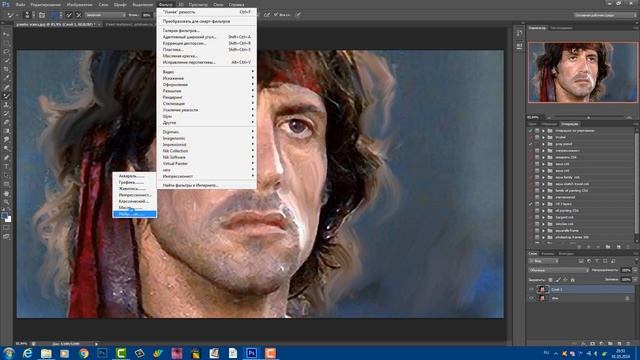Select the Hand tool
The width and height of the screenshot is (640, 360).
(6, 193)
